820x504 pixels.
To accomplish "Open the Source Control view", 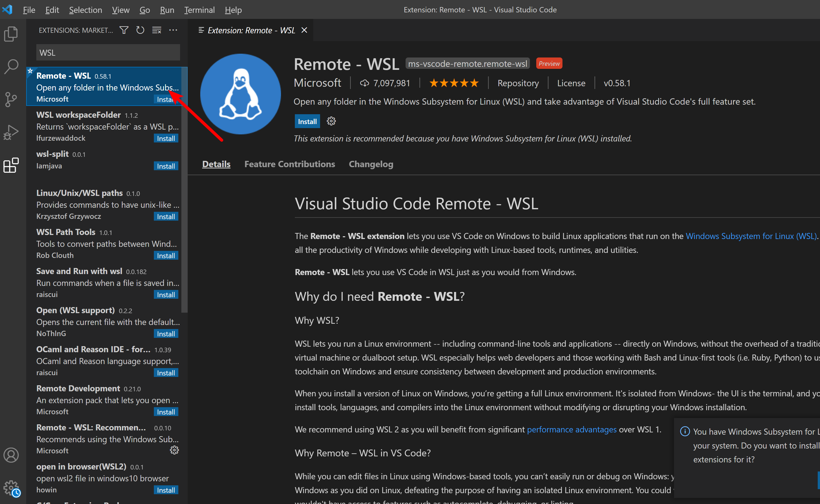I will (11, 99).
